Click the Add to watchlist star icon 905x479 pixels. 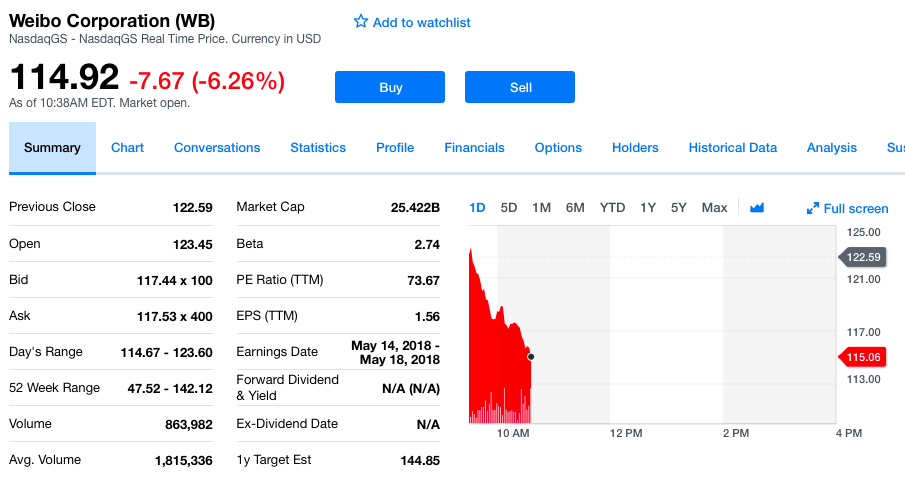[361, 22]
